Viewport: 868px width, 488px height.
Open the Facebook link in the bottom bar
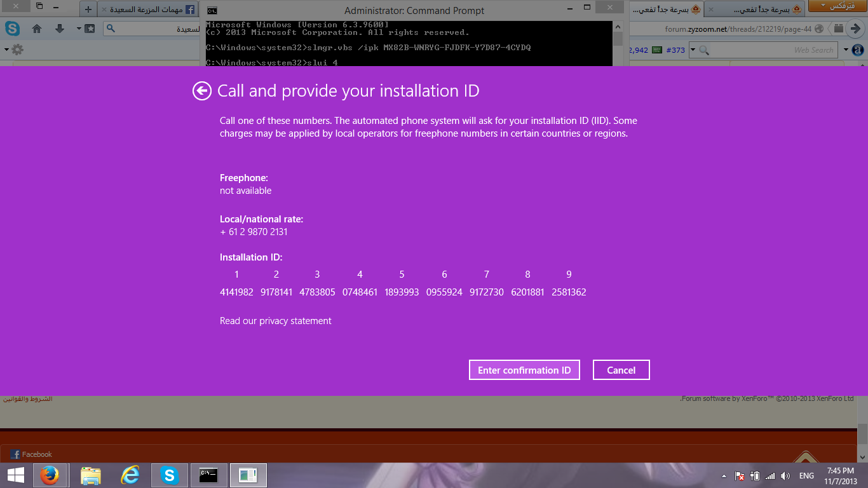tap(31, 454)
